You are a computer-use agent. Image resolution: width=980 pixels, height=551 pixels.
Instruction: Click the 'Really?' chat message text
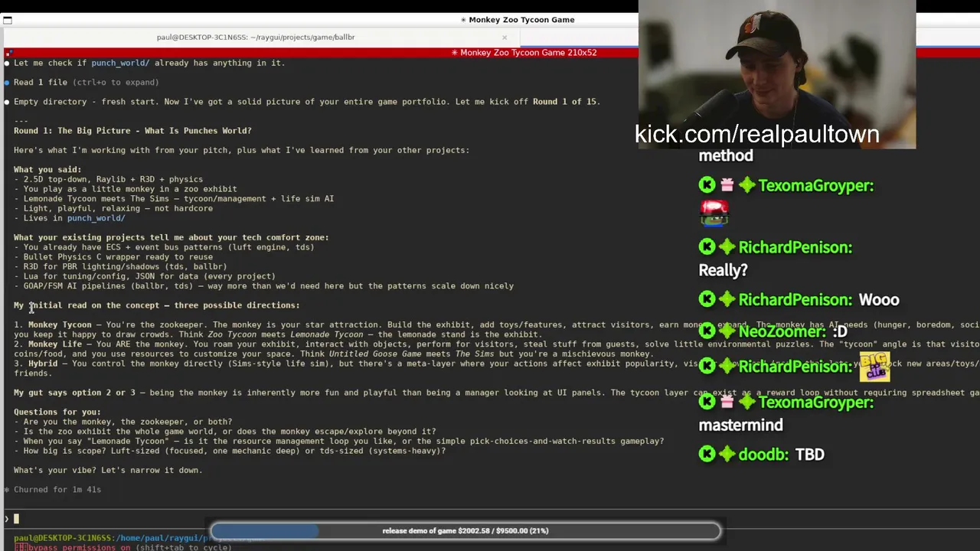click(723, 270)
